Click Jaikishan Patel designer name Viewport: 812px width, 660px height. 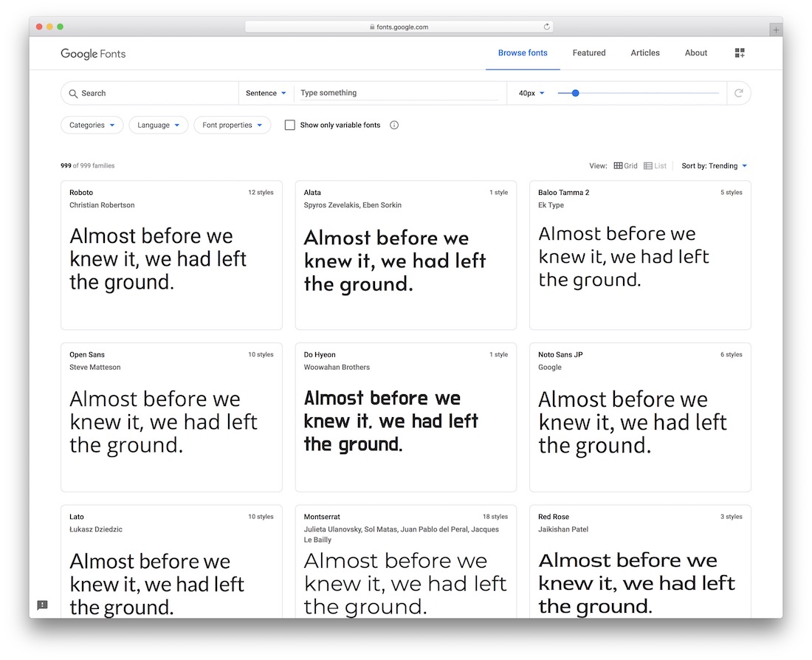[563, 529]
